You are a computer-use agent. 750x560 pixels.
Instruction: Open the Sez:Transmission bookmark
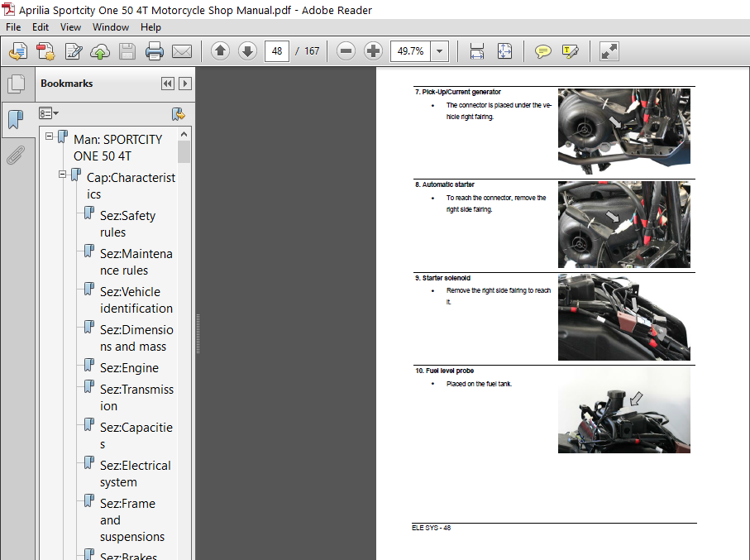click(136, 397)
